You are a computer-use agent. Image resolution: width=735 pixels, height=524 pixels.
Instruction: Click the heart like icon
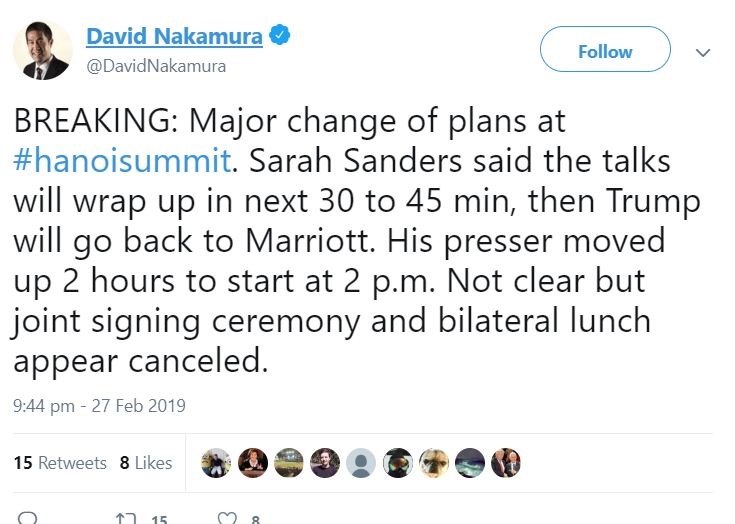pos(227,519)
